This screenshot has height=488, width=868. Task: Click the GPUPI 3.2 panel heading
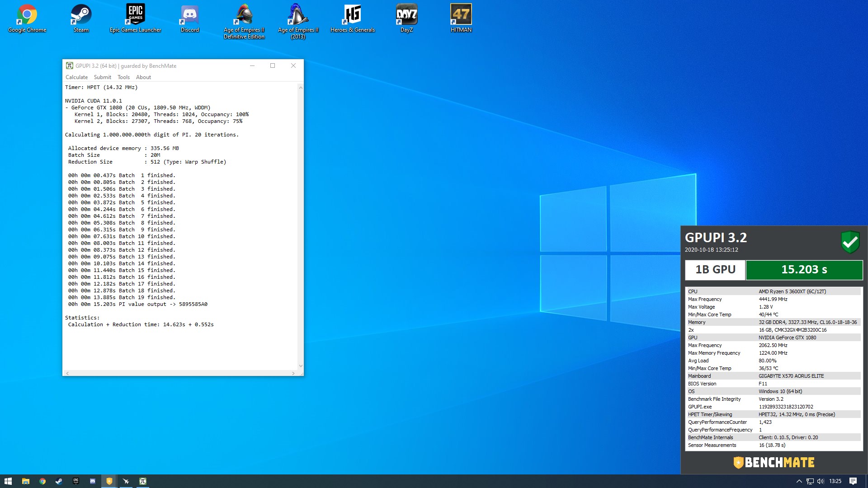tap(716, 238)
